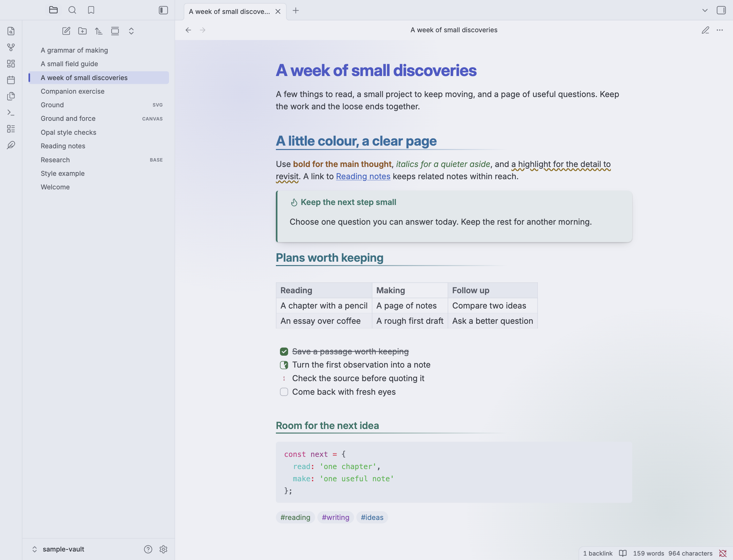Change sort order icon
The image size is (733, 560).
(99, 31)
